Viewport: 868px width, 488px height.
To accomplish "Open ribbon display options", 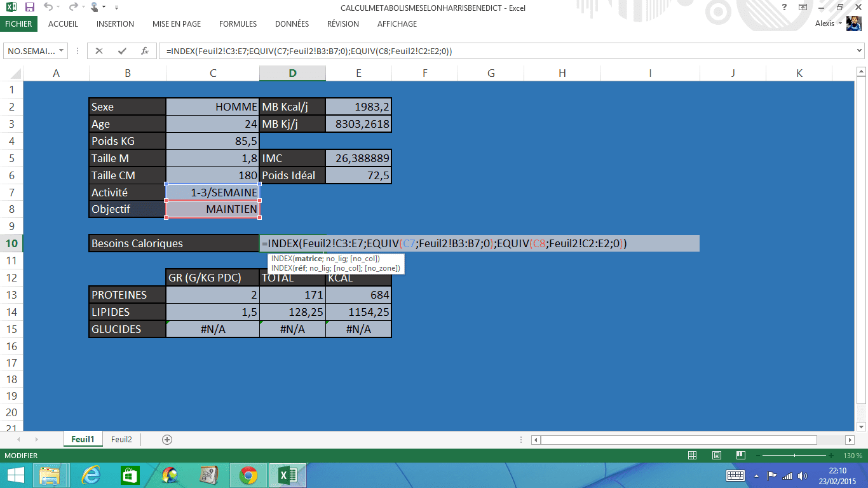I will pos(803,8).
